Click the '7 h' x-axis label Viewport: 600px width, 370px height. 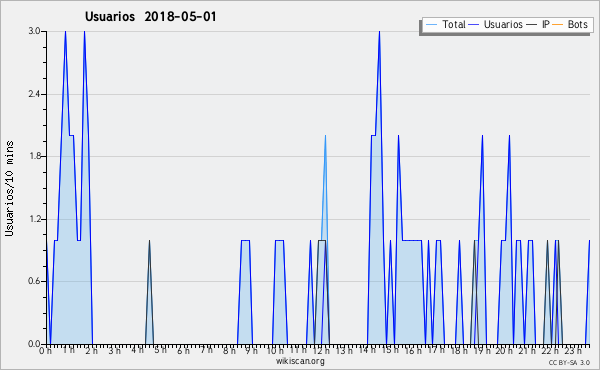point(206,350)
